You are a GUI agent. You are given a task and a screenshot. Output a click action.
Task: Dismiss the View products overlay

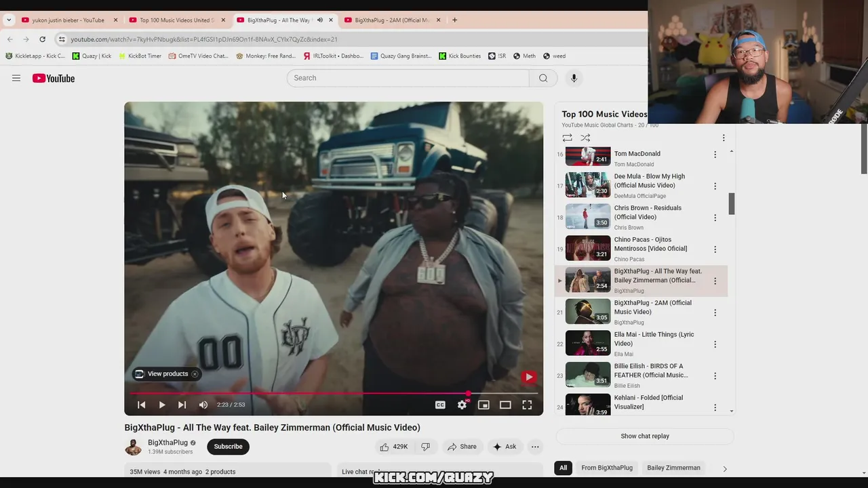click(x=195, y=373)
